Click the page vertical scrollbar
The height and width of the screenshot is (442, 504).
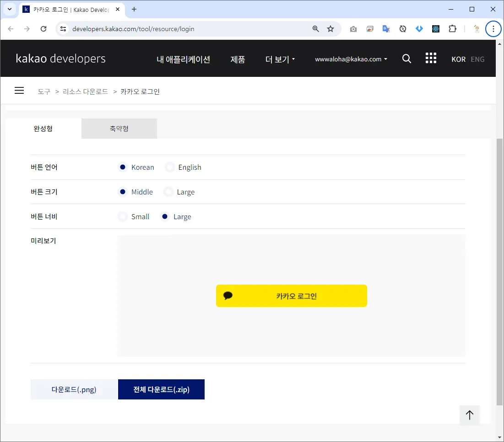[x=499, y=272]
